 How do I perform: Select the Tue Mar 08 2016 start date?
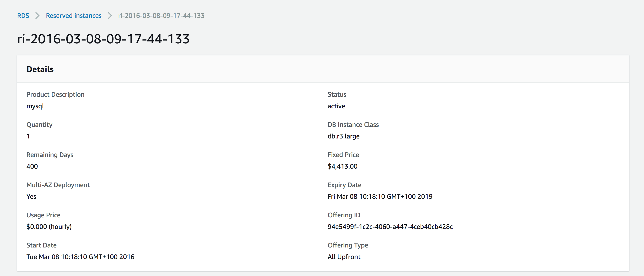click(80, 257)
